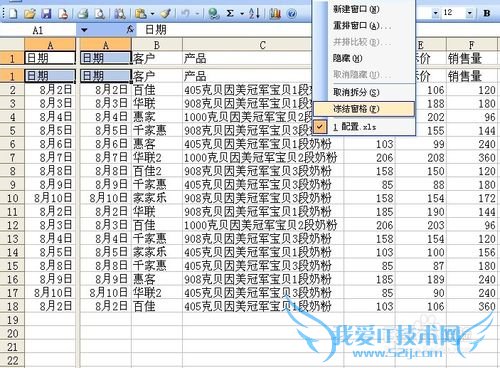Apply AutoSum sigma function
500x368 pixels.
point(230,14)
